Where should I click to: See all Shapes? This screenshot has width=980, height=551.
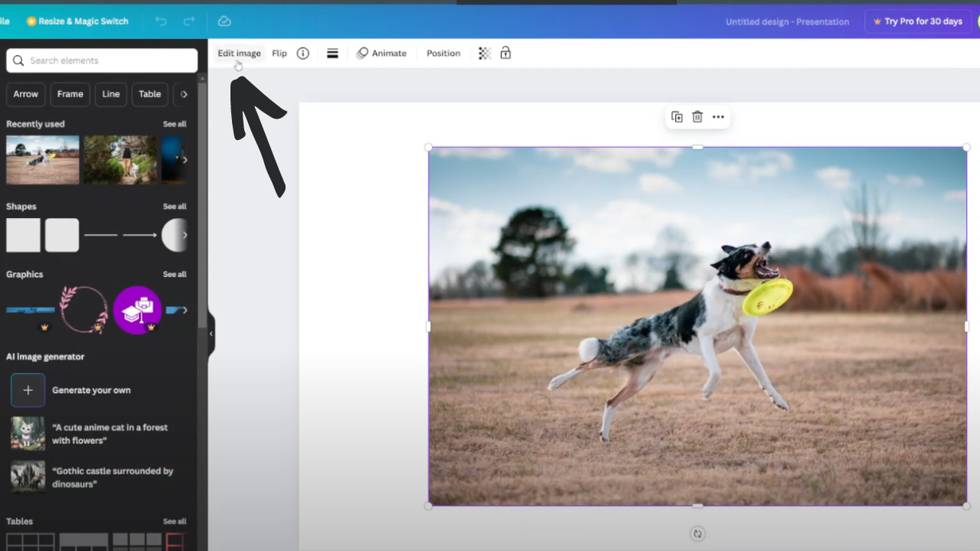[175, 207]
